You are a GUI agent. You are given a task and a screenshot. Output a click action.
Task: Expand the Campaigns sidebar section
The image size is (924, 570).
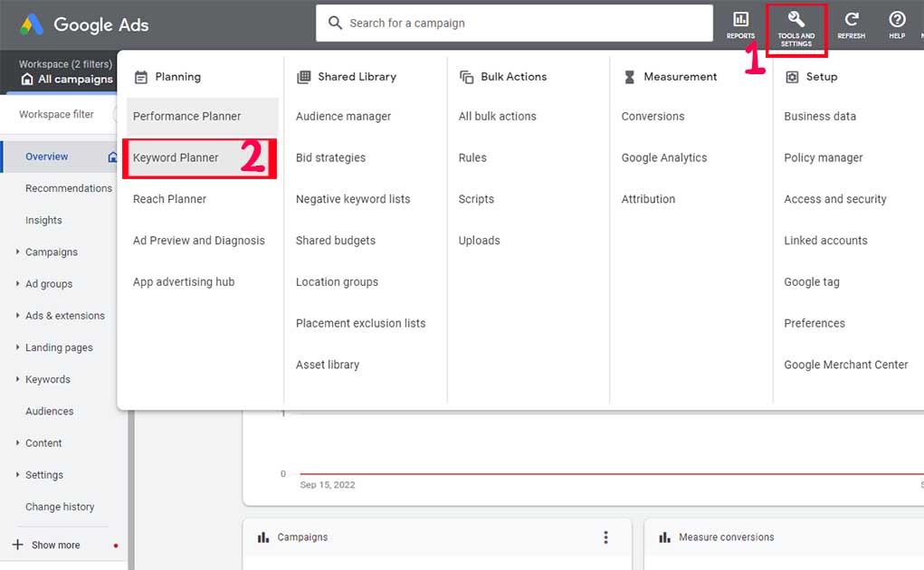pyautogui.click(x=18, y=252)
